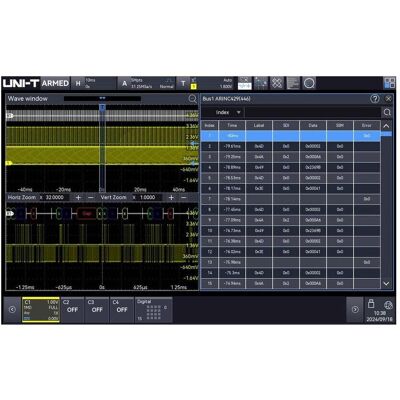This screenshot has height=400, width=400.
Task: Click the search icon beside Index filter field
Action: point(387,112)
